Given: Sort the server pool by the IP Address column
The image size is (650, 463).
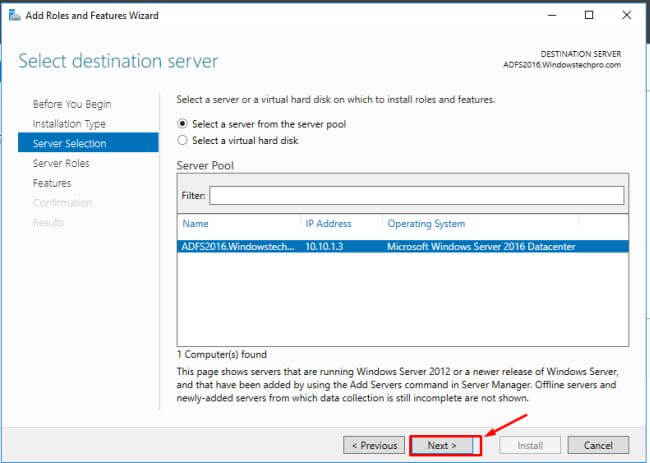Looking at the screenshot, I should click(328, 224).
